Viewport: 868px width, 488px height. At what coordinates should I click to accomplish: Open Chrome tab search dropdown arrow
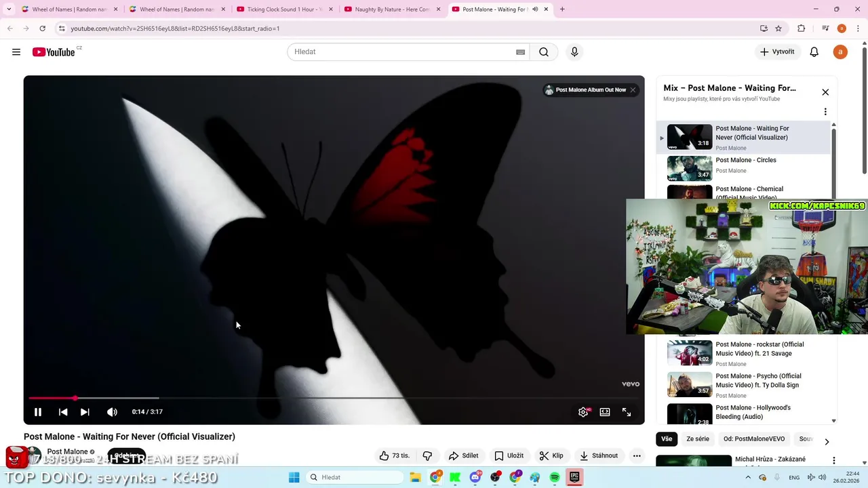(x=9, y=9)
